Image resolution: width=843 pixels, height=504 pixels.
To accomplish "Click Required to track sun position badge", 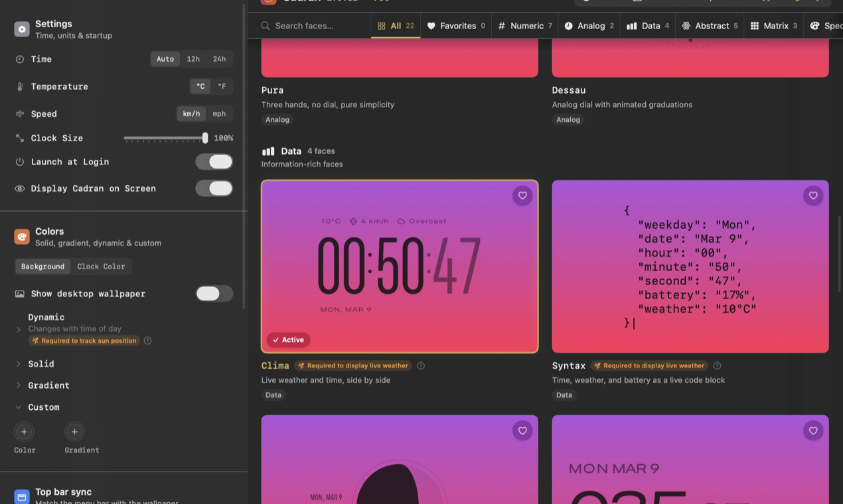I will coord(84,341).
